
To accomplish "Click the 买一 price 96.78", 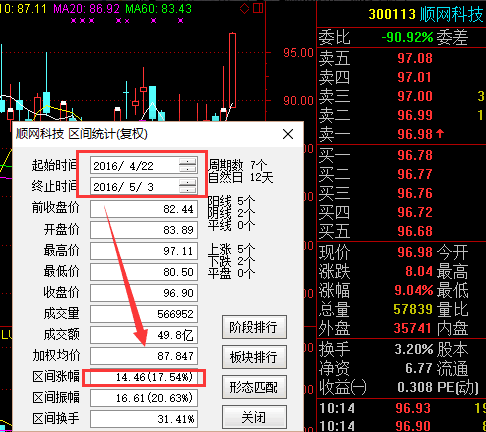I will tap(415, 155).
